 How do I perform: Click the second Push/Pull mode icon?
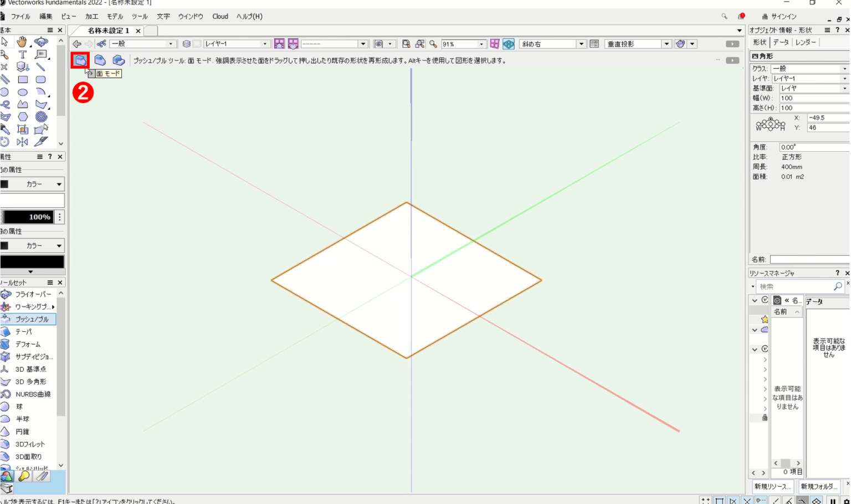click(100, 60)
